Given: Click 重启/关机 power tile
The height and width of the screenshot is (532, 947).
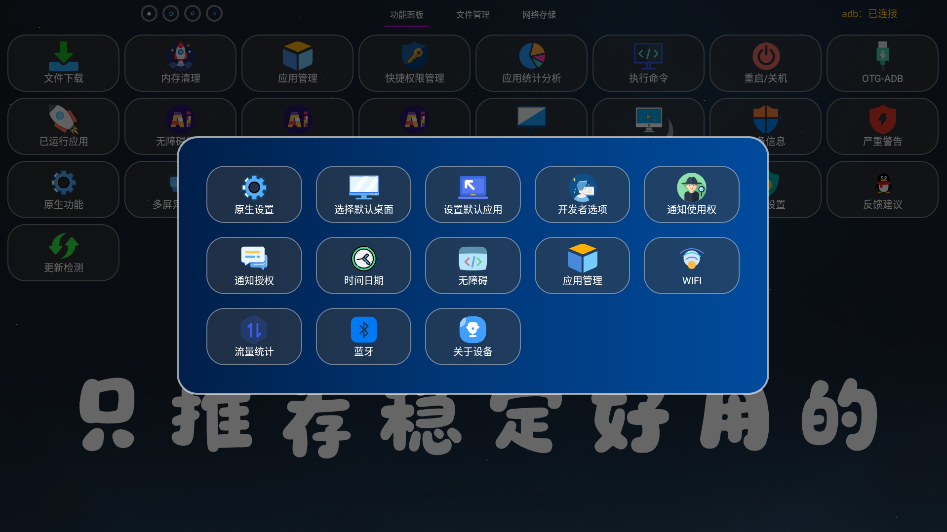Looking at the screenshot, I should pyautogui.click(x=765, y=63).
